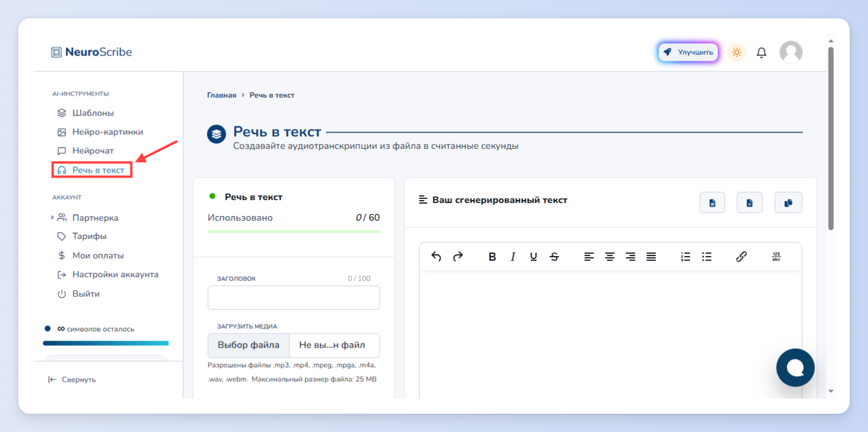Go to Главная via breadcrumb

[221, 95]
